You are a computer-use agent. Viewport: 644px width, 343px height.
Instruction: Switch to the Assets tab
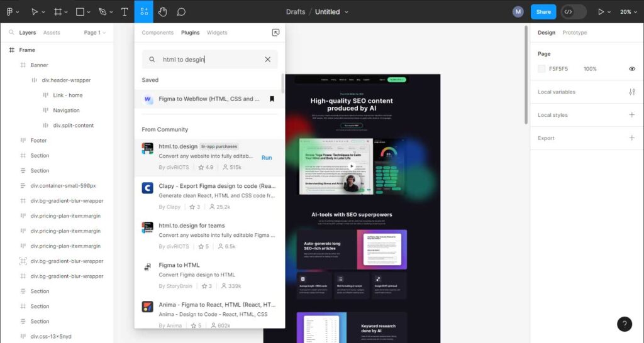[x=52, y=33]
